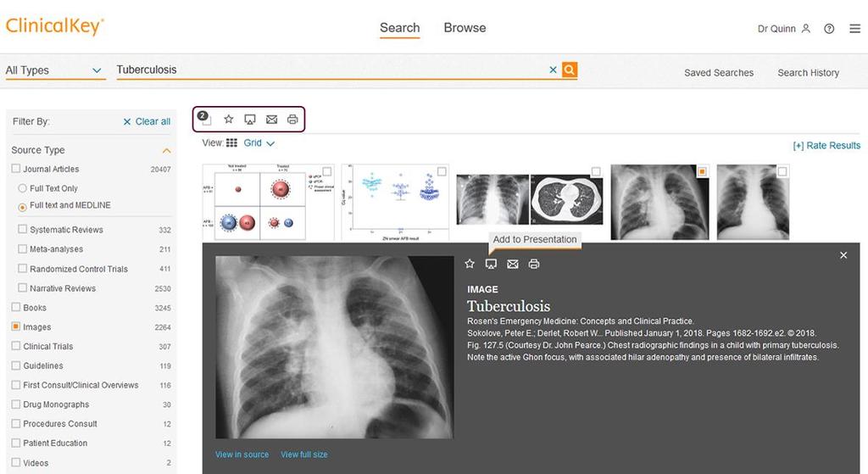
Task: Print the image from the detail panel
Action: 534,264
